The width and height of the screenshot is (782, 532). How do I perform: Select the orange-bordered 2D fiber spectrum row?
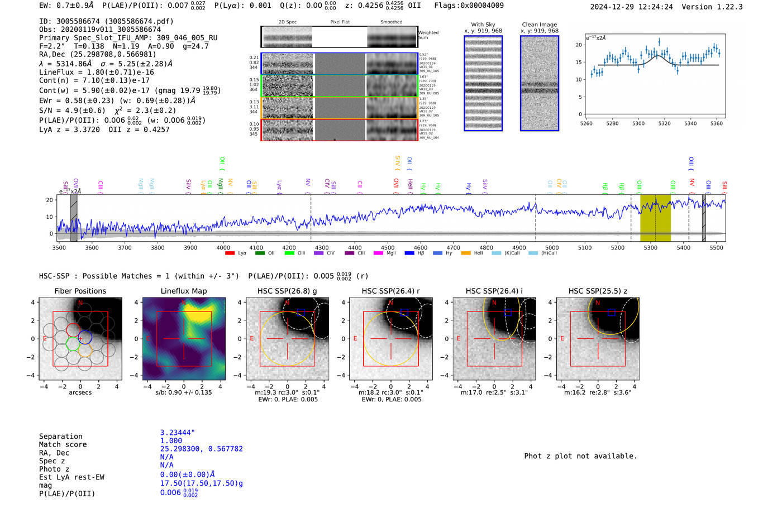[340, 108]
